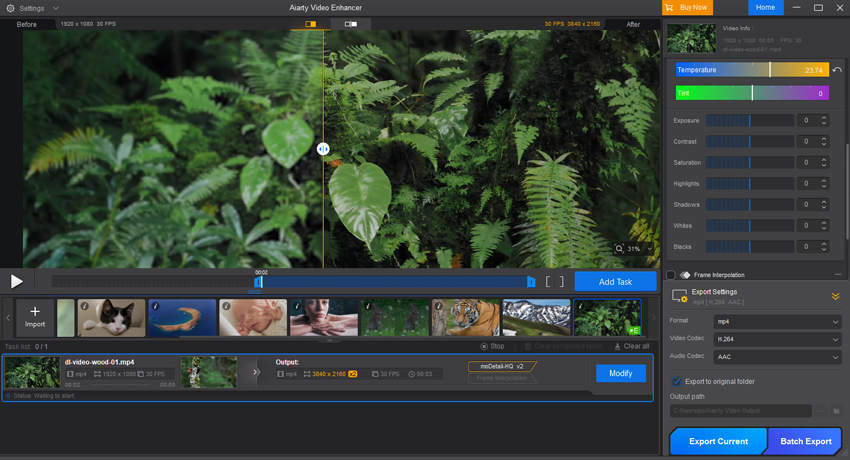Open info icon on the forest thumbnail
Viewport: 850px width, 460px height.
[x=581, y=306]
